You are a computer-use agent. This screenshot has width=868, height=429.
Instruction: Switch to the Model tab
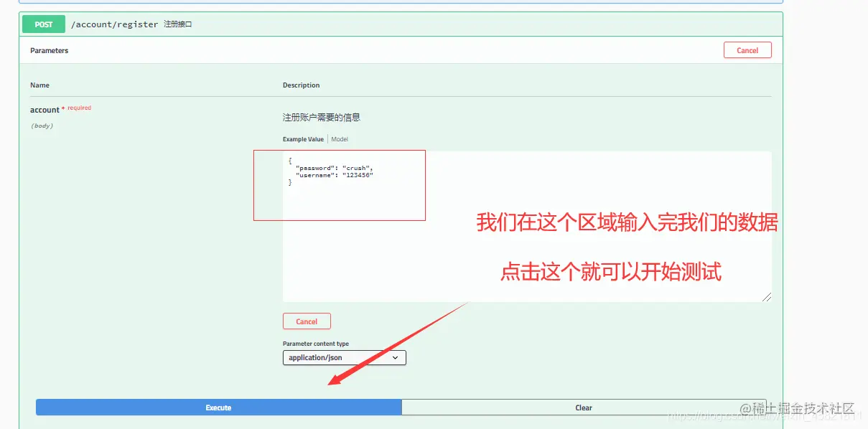coord(339,138)
